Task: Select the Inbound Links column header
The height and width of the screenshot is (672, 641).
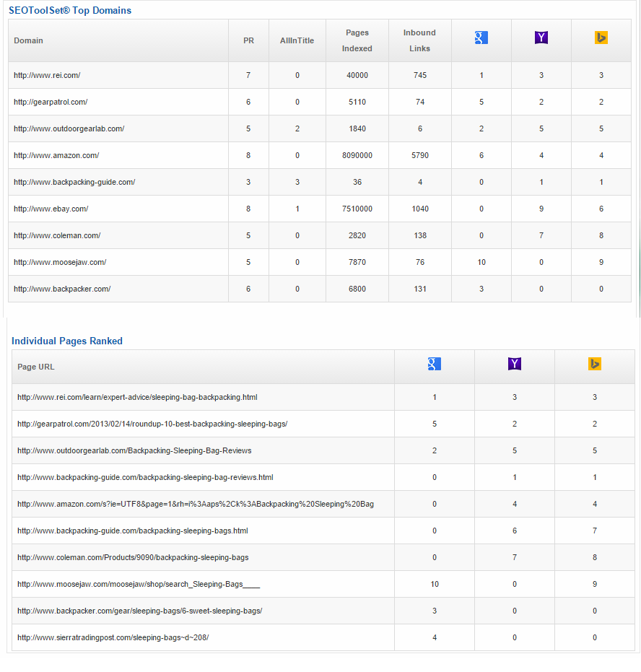Action: [x=419, y=40]
